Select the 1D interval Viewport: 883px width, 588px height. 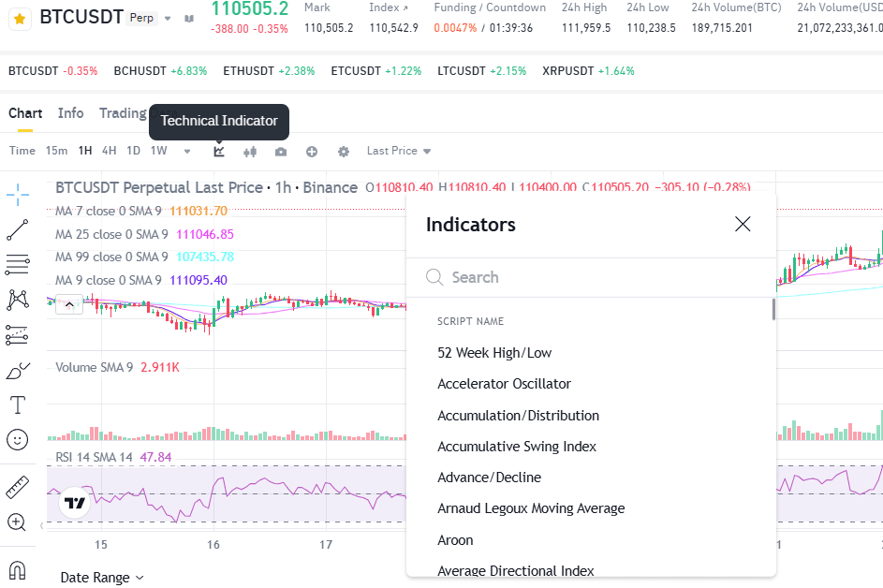134,151
